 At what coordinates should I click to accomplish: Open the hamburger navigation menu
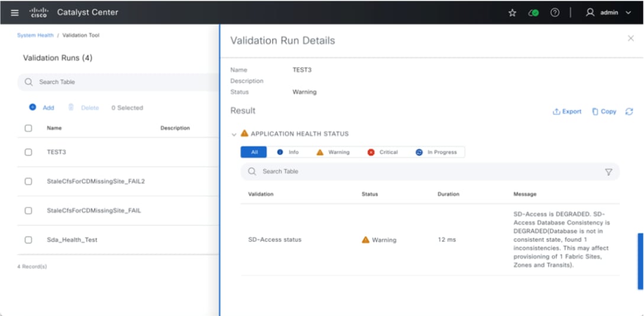click(x=15, y=12)
